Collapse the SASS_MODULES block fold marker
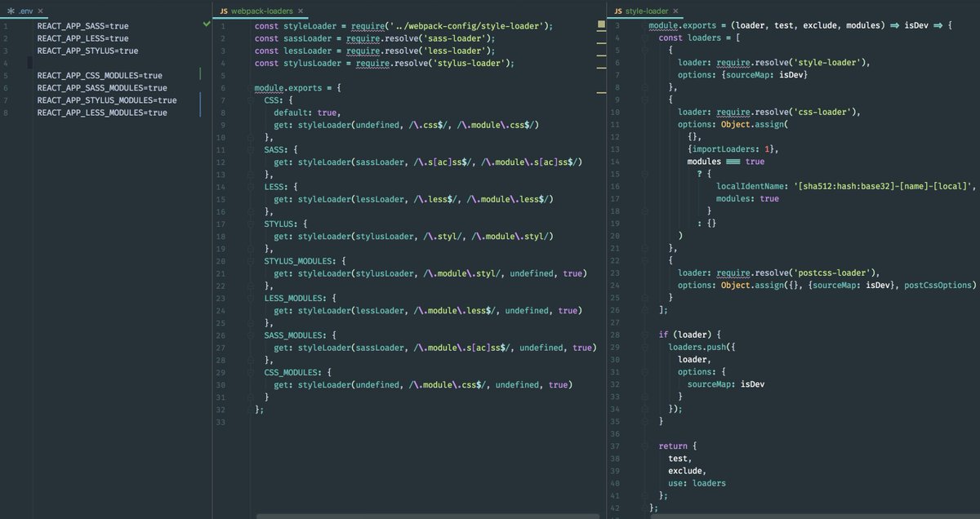The height and width of the screenshot is (519, 980). tap(250, 335)
